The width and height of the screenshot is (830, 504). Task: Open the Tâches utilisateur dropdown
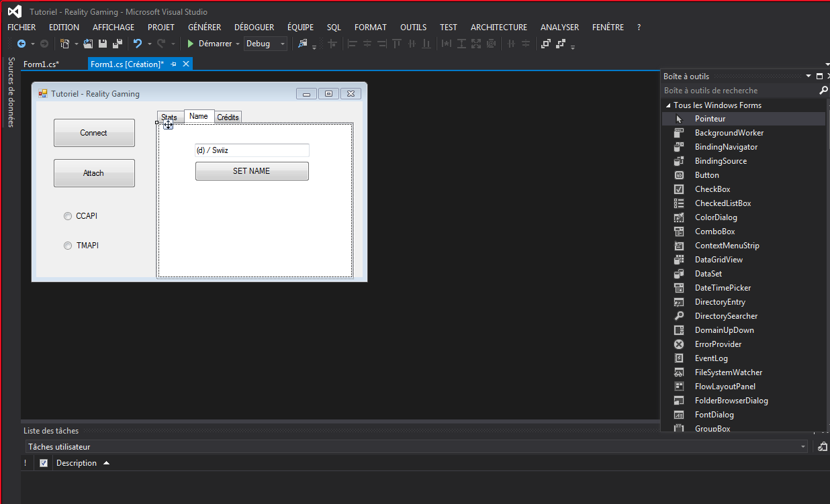[x=803, y=447]
